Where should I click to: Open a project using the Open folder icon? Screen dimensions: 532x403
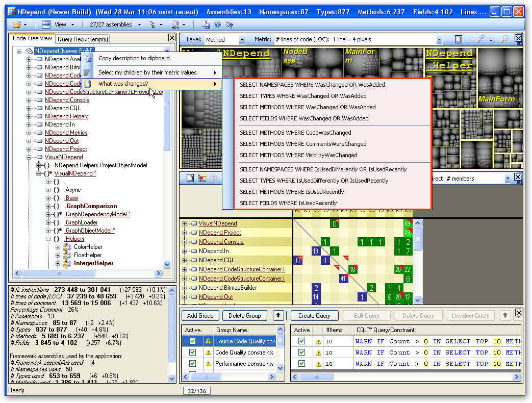pos(17,24)
